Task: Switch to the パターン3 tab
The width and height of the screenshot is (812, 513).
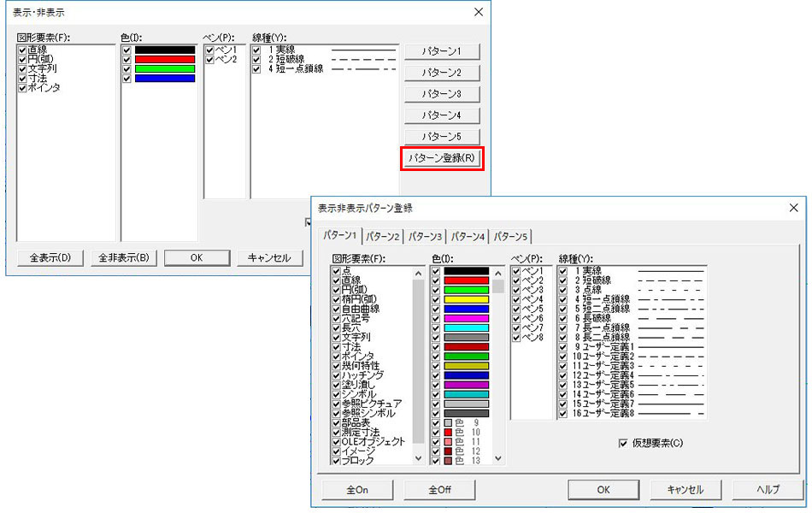Action: click(425, 236)
